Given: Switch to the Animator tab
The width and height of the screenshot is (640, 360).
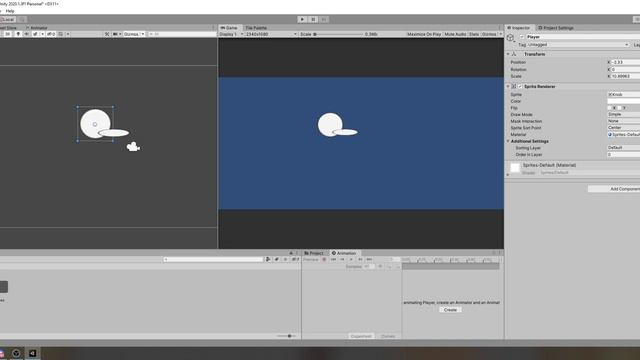Looking at the screenshot, I should [x=37, y=28].
